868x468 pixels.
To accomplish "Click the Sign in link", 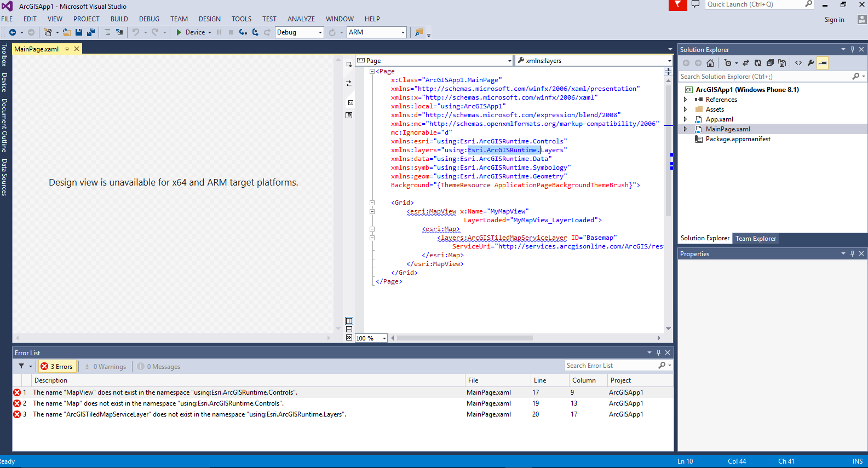I will [x=834, y=20].
